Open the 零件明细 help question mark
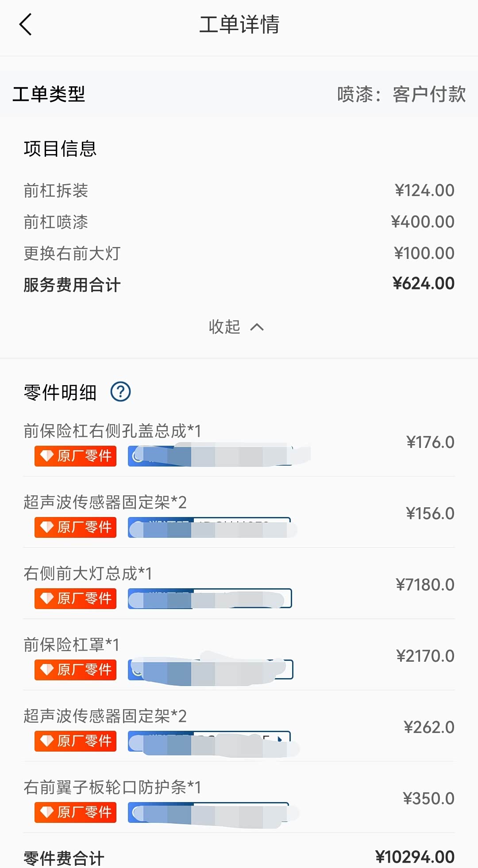 [x=120, y=392]
